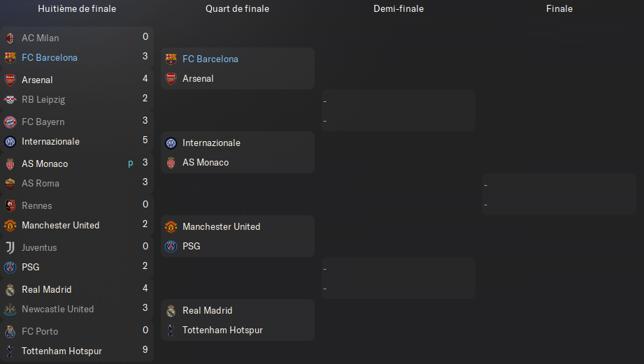The width and height of the screenshot is (644, 364).
Task: Select the top empty Demi-finale match box
Action: click(399, 110)
